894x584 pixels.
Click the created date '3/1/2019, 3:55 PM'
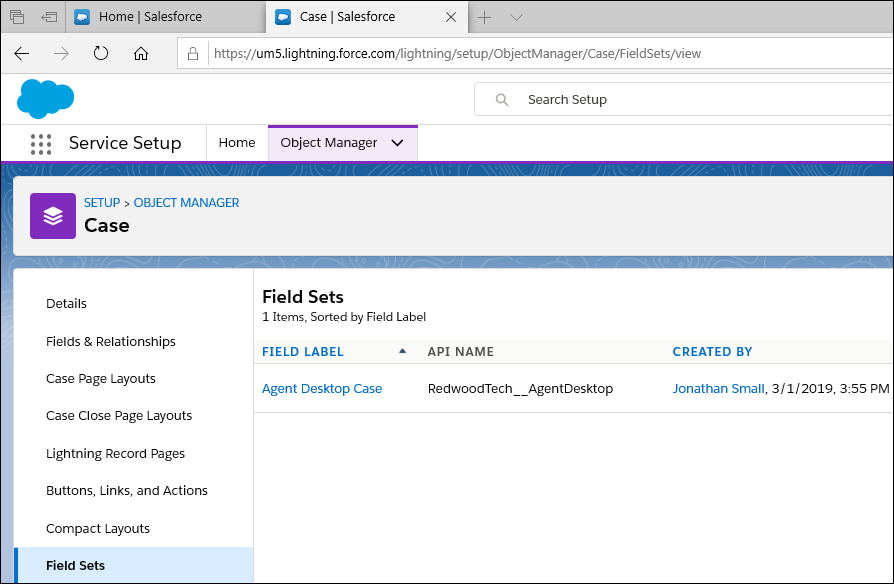pos(830,389)
